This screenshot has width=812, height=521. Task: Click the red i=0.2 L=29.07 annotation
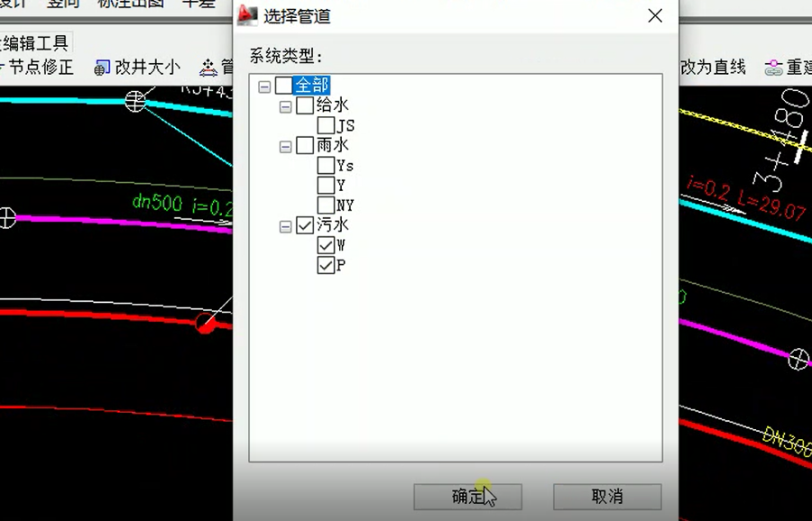(x=746, y=197)
